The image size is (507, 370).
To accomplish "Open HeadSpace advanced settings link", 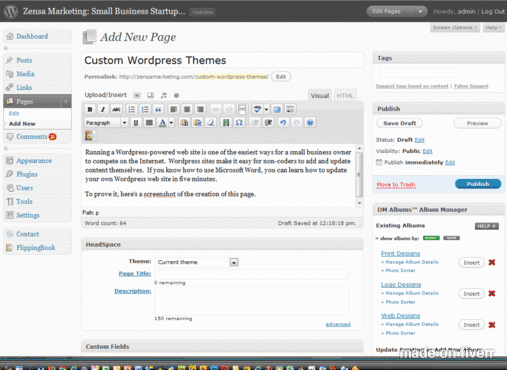I will pyautogui.click(x=338, y=324).
